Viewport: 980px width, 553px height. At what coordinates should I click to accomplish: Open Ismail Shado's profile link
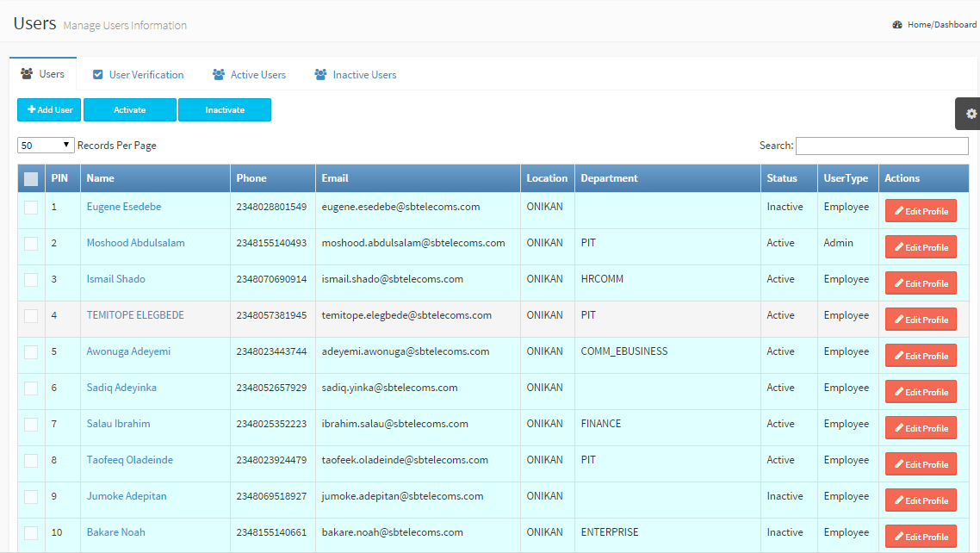(x=115, y=279)
